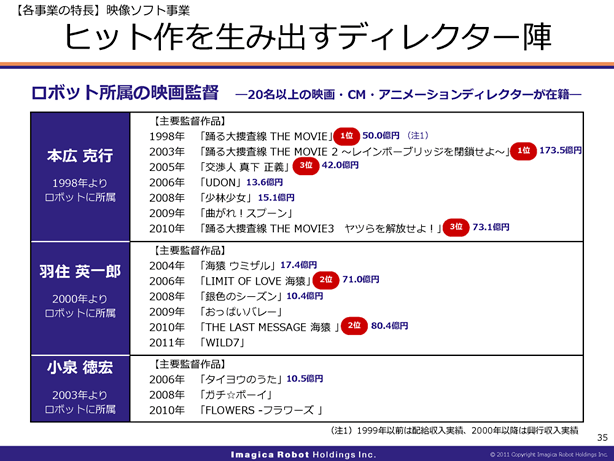Viewport: 614px width, 461px height.
Task: Click the 1998年 踊る大捜査線 THE MOVIE row
Action: pos(289,136)
